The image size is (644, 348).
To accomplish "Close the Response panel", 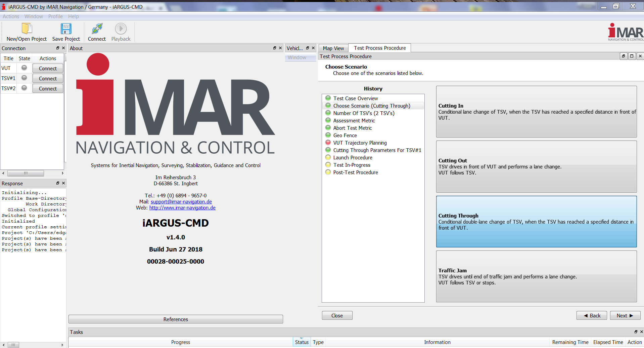I will click(63, 183).
